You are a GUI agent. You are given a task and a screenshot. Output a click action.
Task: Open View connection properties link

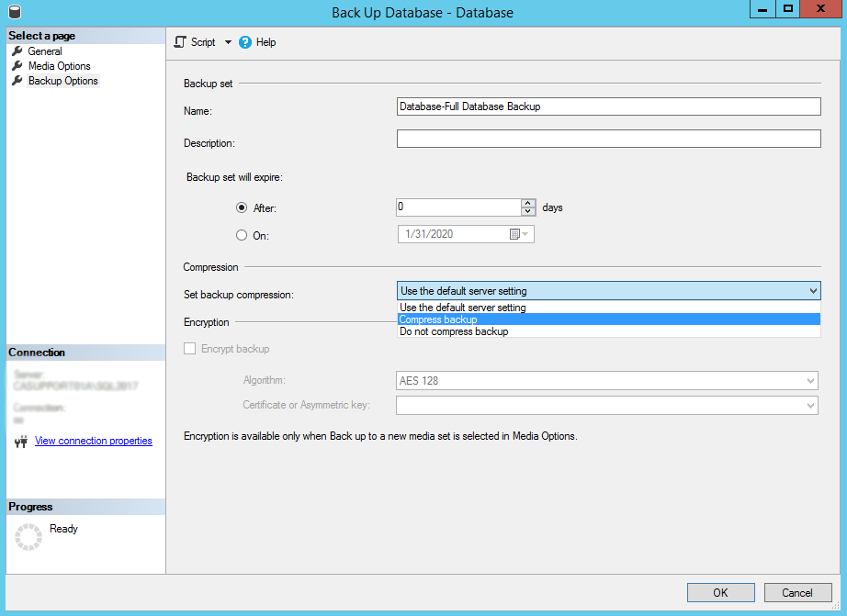pyautogui.click(x=94, y=441)
